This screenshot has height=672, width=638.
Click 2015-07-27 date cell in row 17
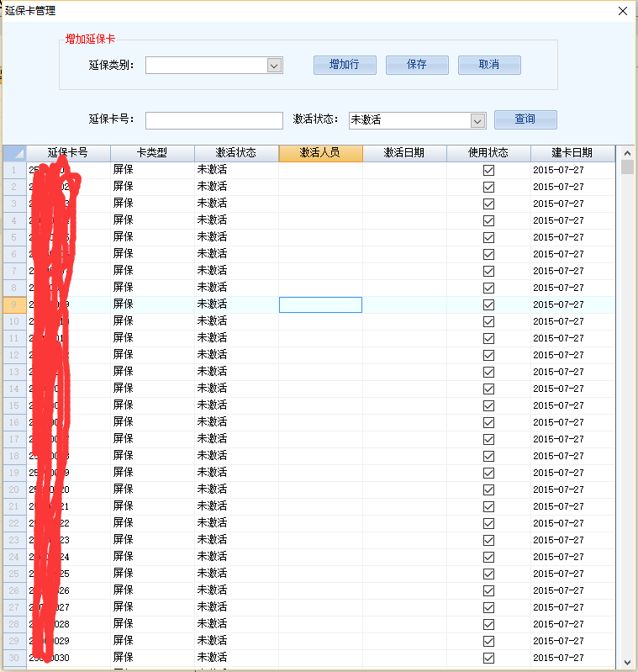point(572,439)
